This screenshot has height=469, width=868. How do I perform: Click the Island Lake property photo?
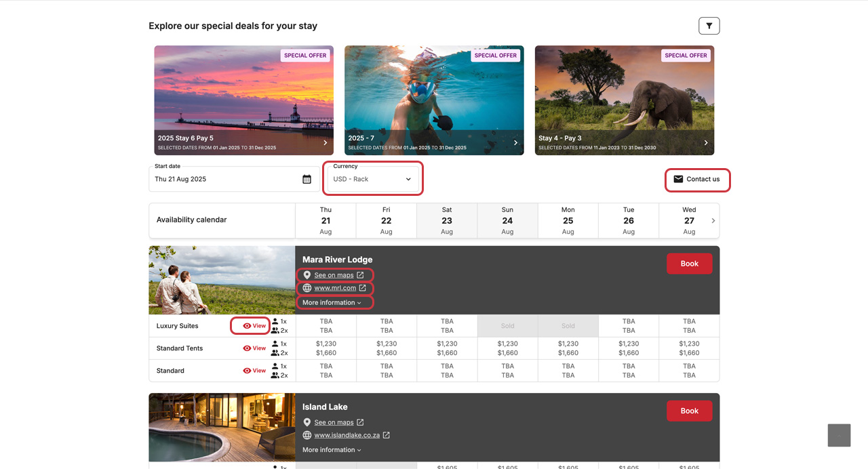(x=222, y=428)
